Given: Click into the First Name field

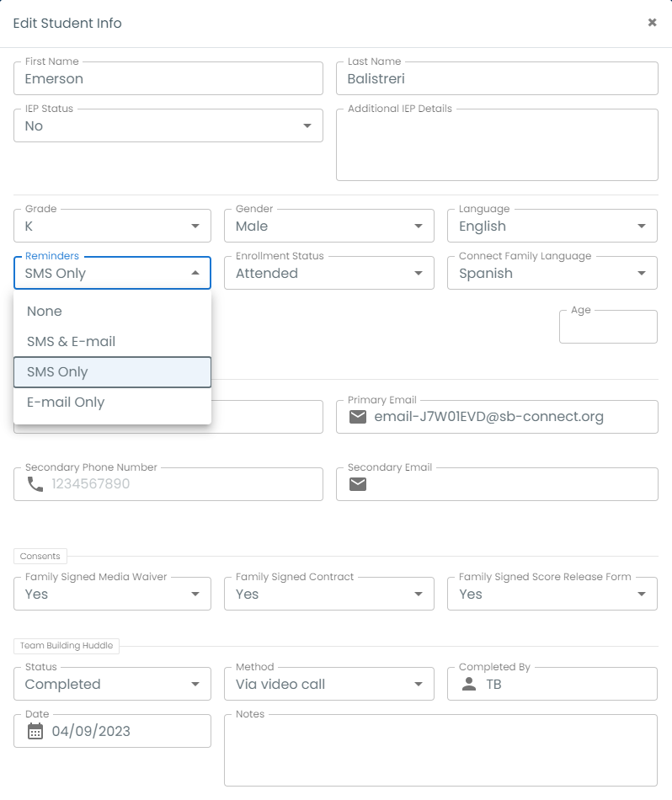Looking at the screenshot, I should tap(168, 79).
